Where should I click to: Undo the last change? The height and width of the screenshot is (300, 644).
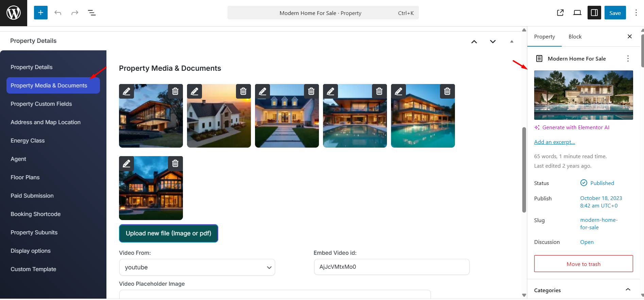point(58,13)
